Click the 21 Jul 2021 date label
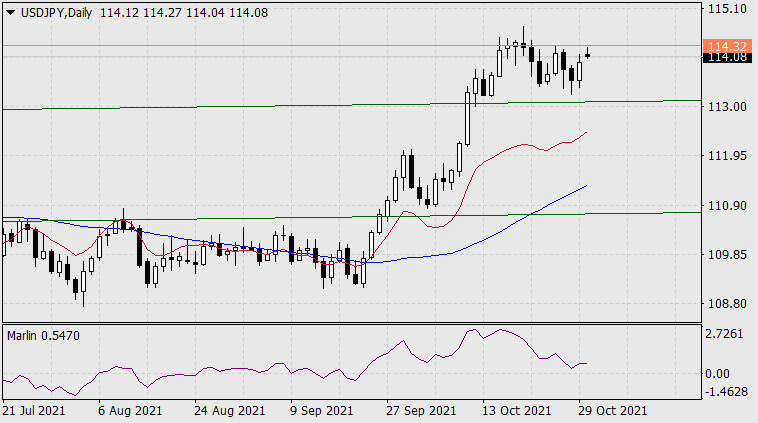Viewport: 758px width, 423px height. (34, 411)
